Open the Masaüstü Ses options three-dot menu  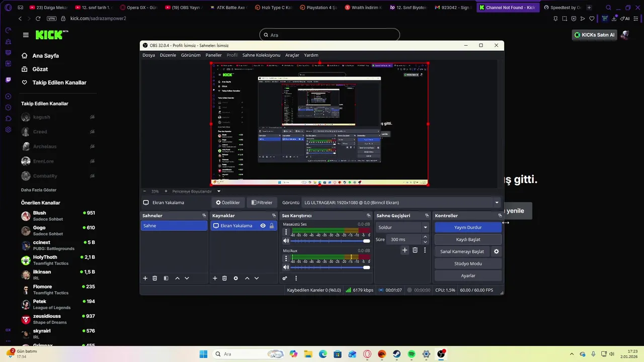tap(286, 232)
